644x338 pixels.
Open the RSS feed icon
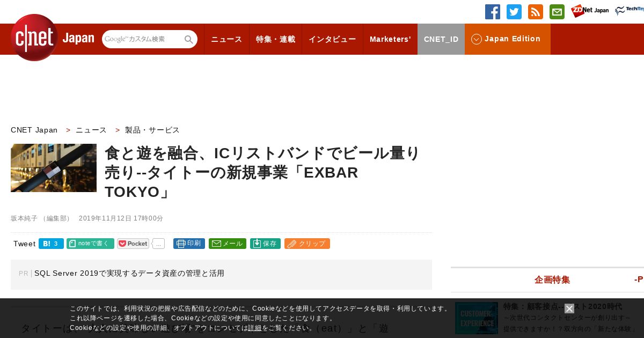coord(536,12)
